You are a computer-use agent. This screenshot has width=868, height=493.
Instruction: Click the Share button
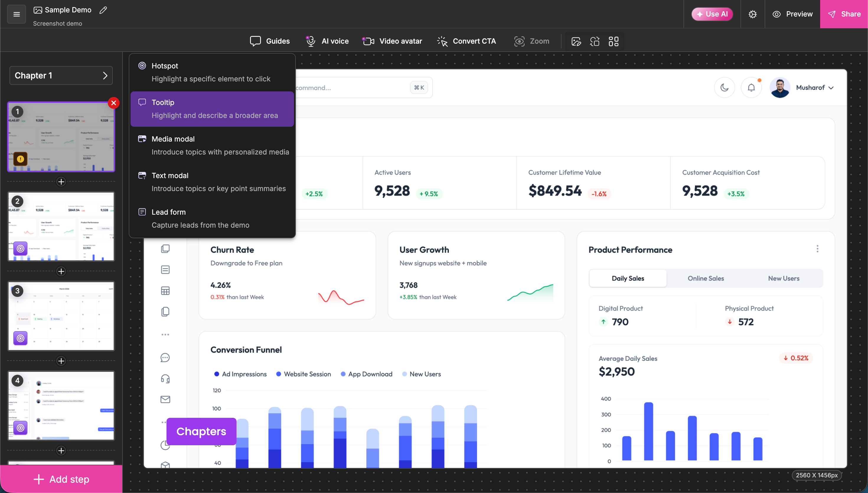pos(844,14)
